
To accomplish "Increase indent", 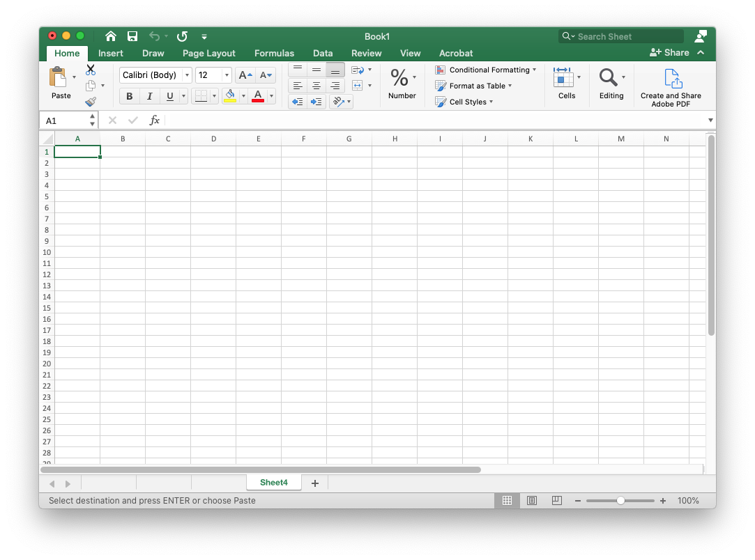I will pos(317,102).
